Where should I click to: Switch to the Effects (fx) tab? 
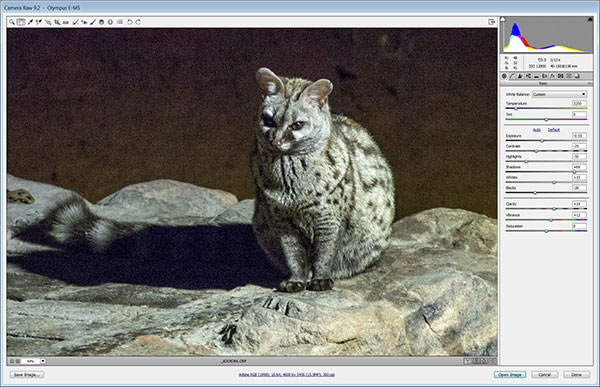[x=553, y=76]
